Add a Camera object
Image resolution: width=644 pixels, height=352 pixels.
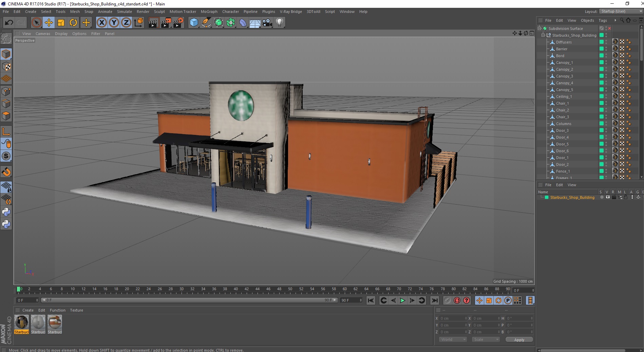pyautogui.click(x=267, y=23)
